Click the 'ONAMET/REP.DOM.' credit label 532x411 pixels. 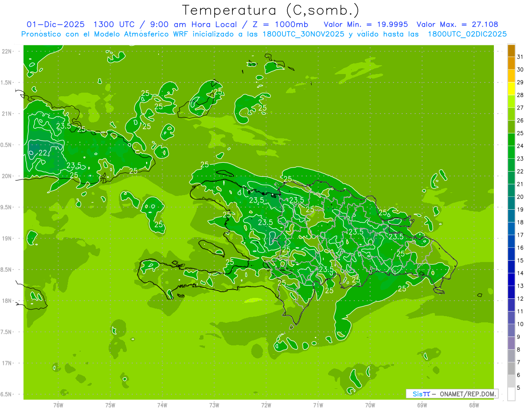468,394
